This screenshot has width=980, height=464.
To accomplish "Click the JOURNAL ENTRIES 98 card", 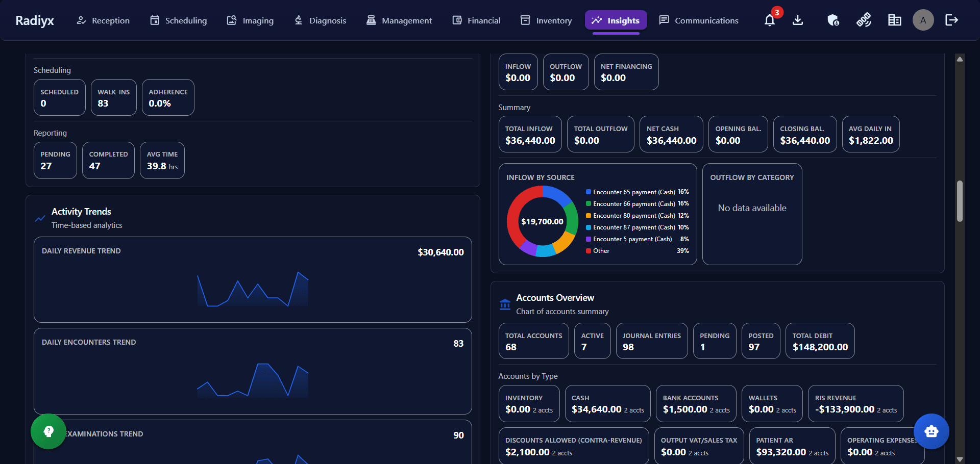I will (x=652, y=341).
